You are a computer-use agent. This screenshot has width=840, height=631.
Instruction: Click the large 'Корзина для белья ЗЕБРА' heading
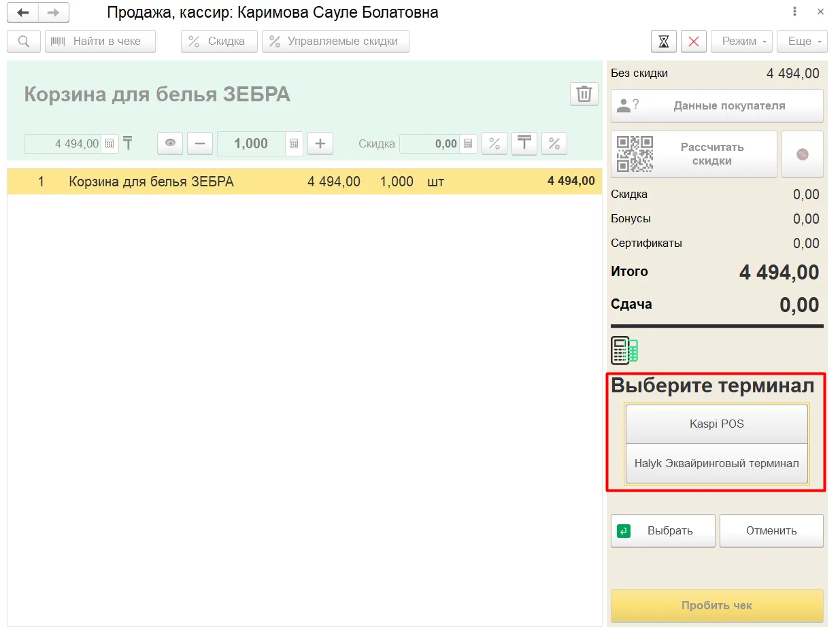pyautogui.click(x=157, y=95)
